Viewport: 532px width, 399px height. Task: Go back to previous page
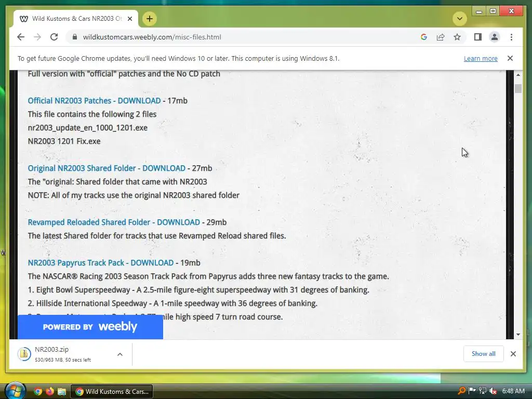[x=21, y=37]
